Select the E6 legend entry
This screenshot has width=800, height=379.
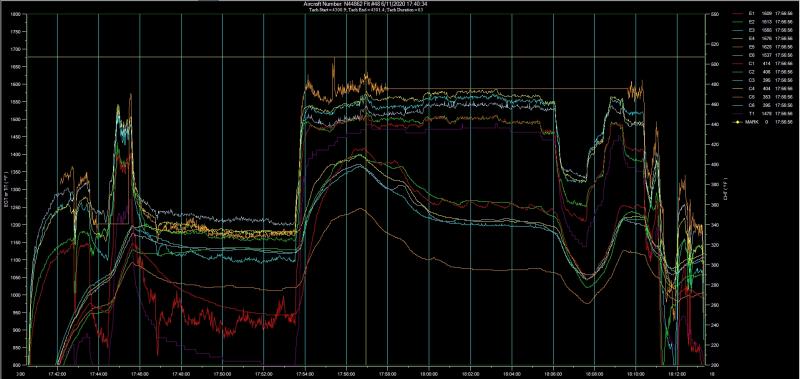(x=762, y=55)
